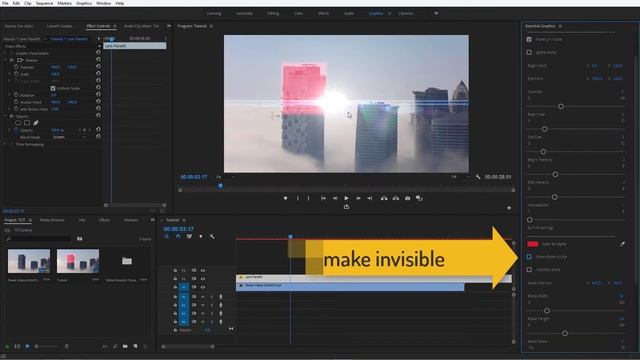Toggle the Position animation stopwatch
This screenshot has width=640, height=360.
(16, 67)
